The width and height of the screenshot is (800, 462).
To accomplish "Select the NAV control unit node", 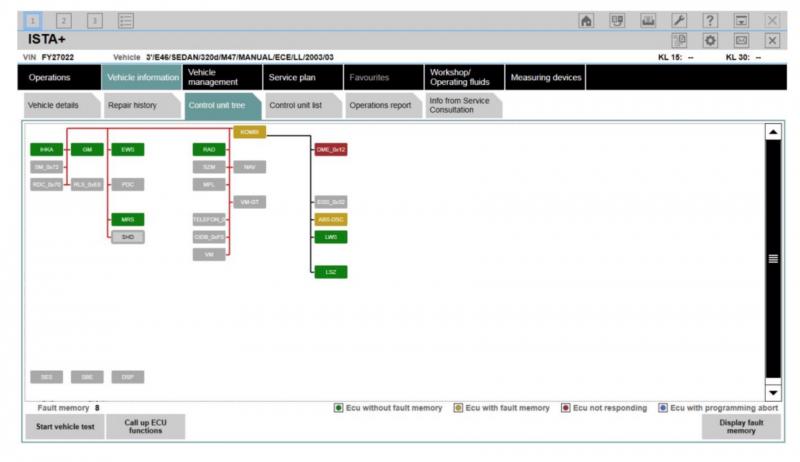I will coord(249,167).
